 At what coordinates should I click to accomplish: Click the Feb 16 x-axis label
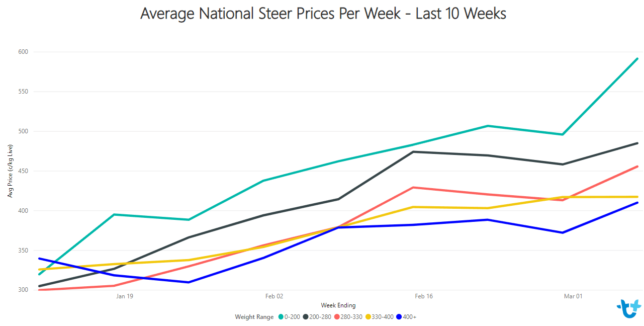pyautogui.click(x=424, y=296)
